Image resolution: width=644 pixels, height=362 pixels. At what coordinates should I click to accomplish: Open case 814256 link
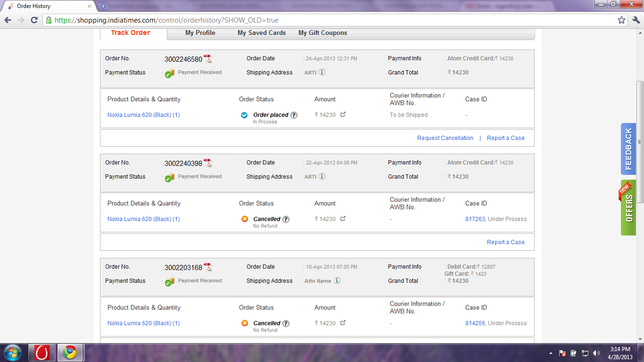[x=475, y=323]
